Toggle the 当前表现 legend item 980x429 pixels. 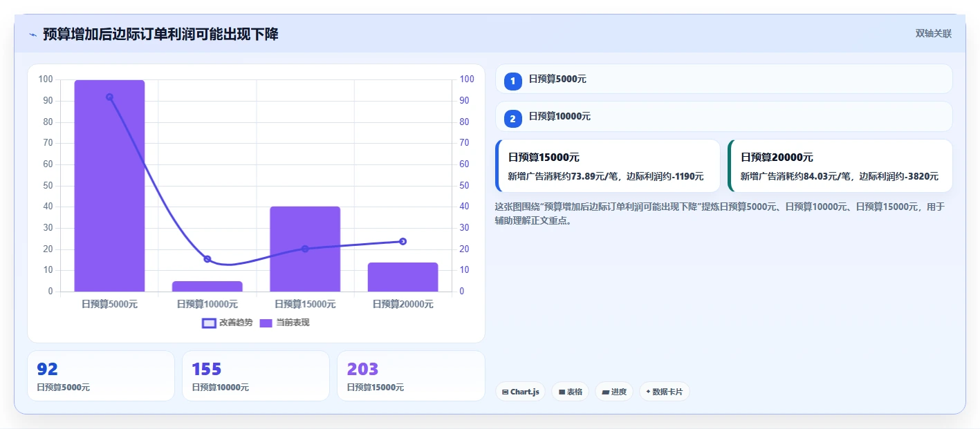[284, 323]
